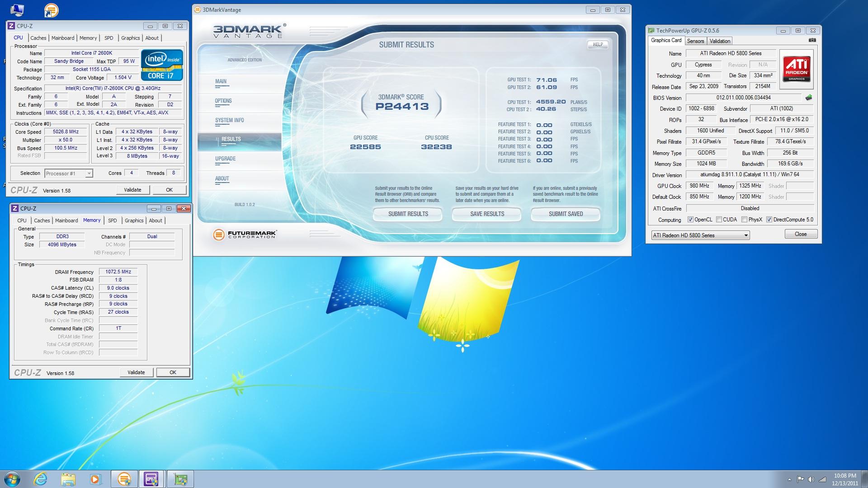
Task: Click OK in top CPU-Z window
Action: (169, 190)
